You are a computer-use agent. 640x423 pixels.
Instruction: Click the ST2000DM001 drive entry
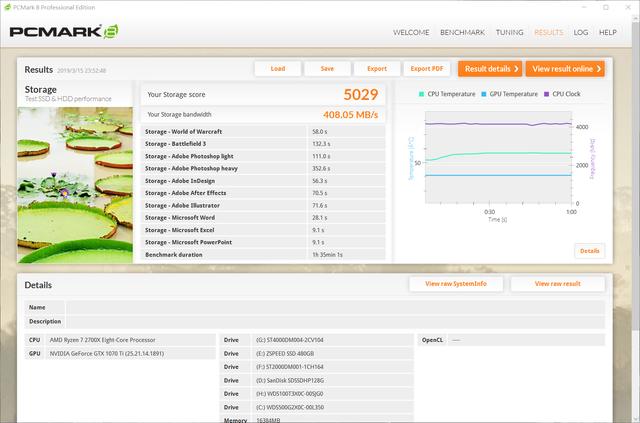[x=333, y=367]
